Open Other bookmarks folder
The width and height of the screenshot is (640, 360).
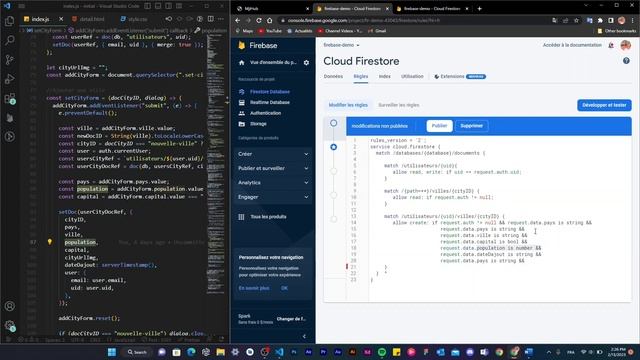617,31
